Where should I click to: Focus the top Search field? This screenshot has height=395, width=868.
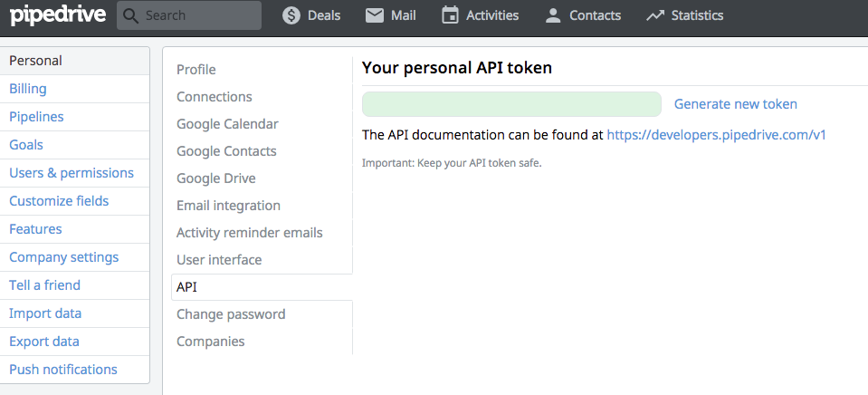(x=189, y=15)
